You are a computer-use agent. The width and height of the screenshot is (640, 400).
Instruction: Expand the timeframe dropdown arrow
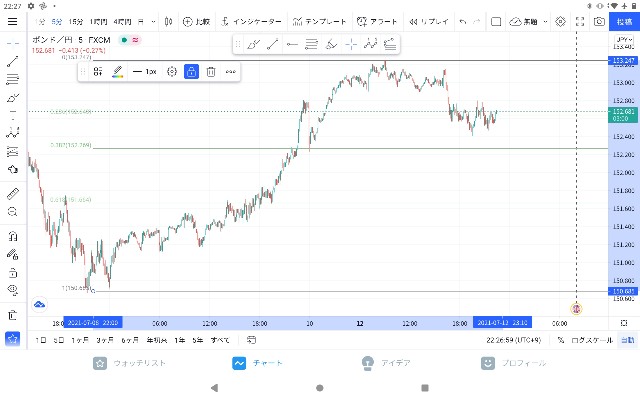(x=153, y=22)
